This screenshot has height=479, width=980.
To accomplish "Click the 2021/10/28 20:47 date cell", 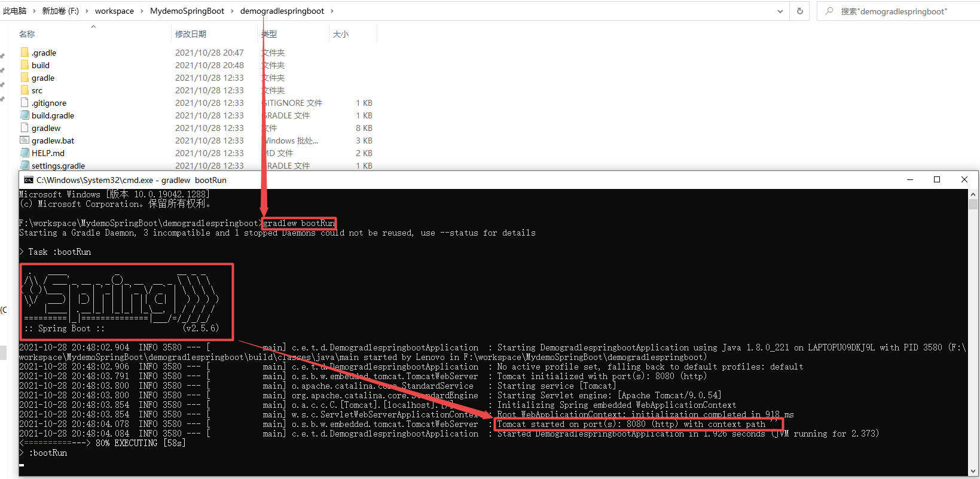I will coord(209,53).
